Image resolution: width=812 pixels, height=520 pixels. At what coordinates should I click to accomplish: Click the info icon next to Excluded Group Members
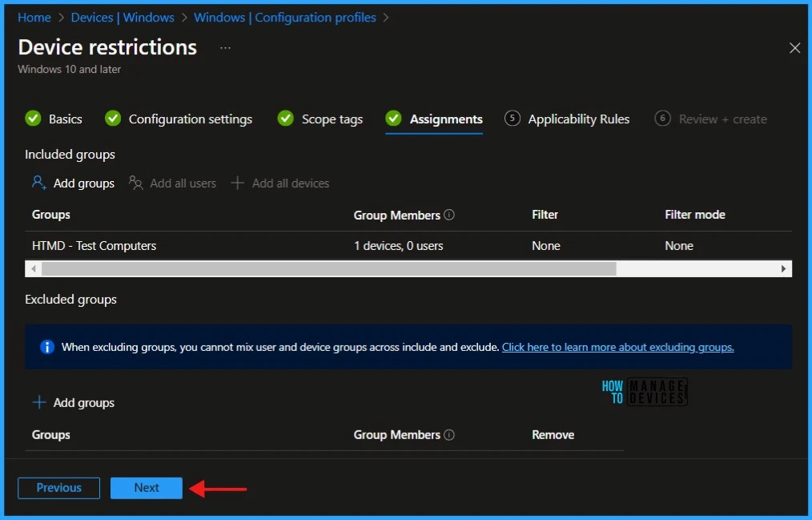449,434
